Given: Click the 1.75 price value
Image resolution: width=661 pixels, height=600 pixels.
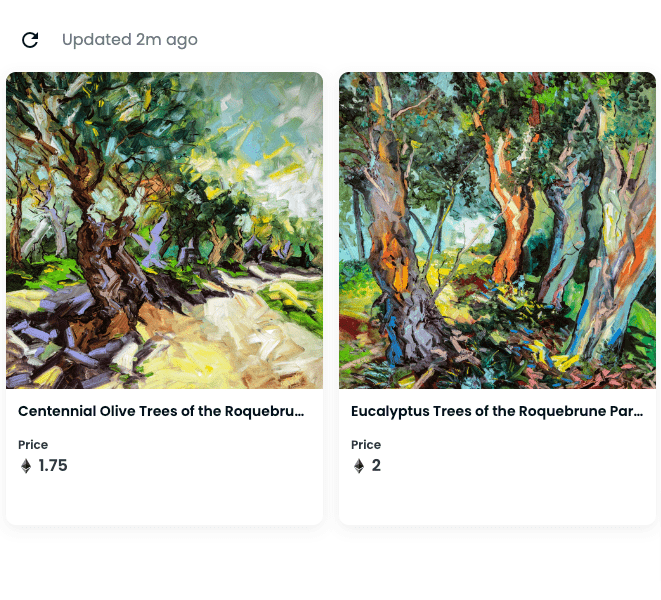Looking at the screenshot, I should coord(53,465).
